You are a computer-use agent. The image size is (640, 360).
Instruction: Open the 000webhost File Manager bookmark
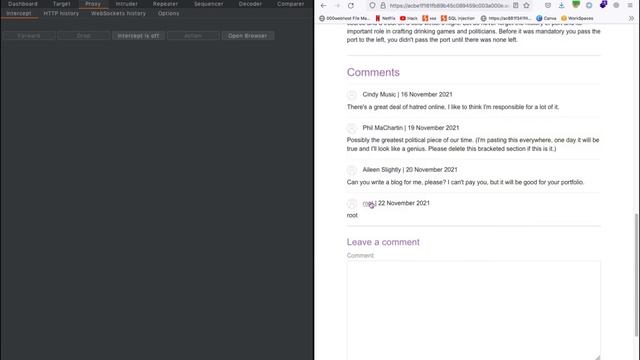[x=344, y=18]
